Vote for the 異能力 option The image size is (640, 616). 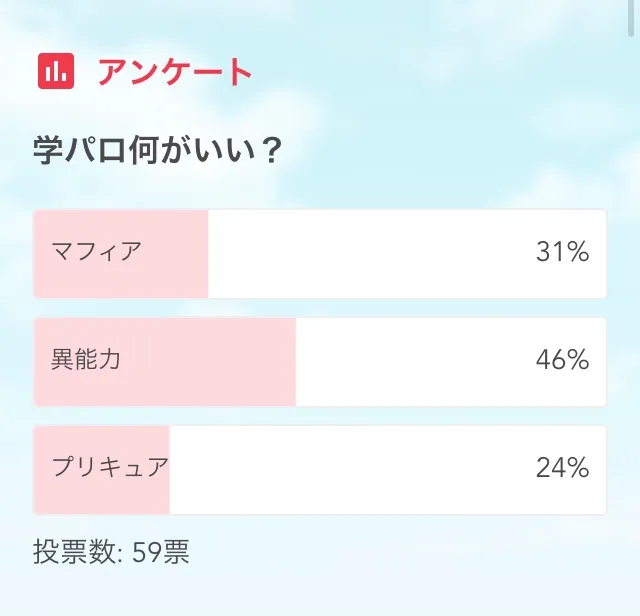(320, 362)
